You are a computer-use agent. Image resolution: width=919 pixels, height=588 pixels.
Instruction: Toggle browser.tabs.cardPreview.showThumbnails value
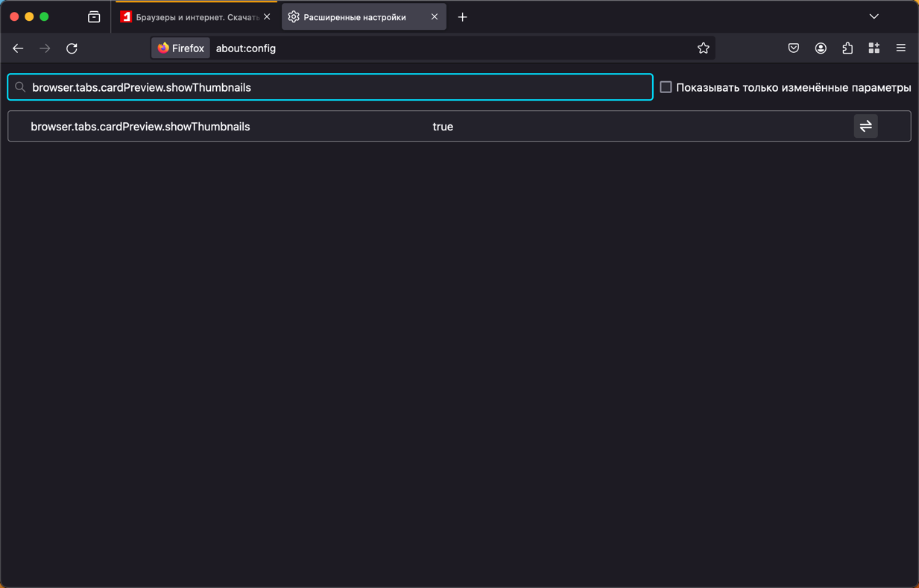coord(865,127)
